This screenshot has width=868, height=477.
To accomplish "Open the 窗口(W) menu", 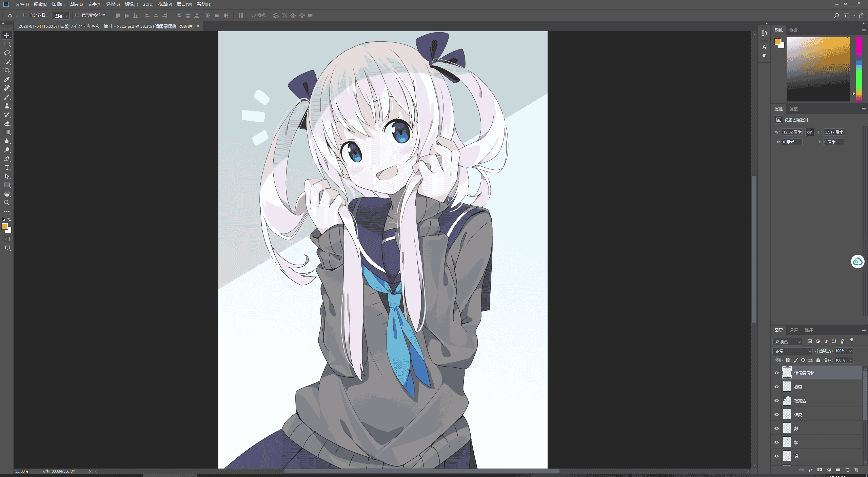I will click(x=184, y=4).
